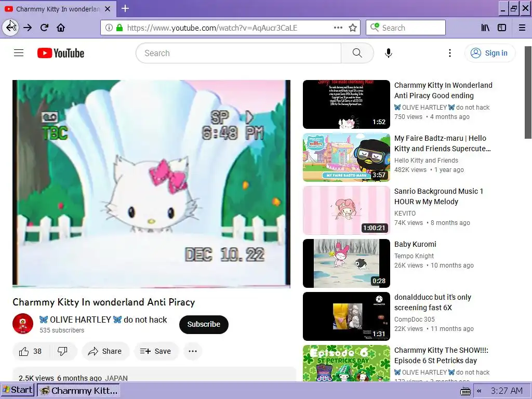This screenshot has width=532, height=399.
Task: Click the browser toolbar Search box
Action: (406, 28)
